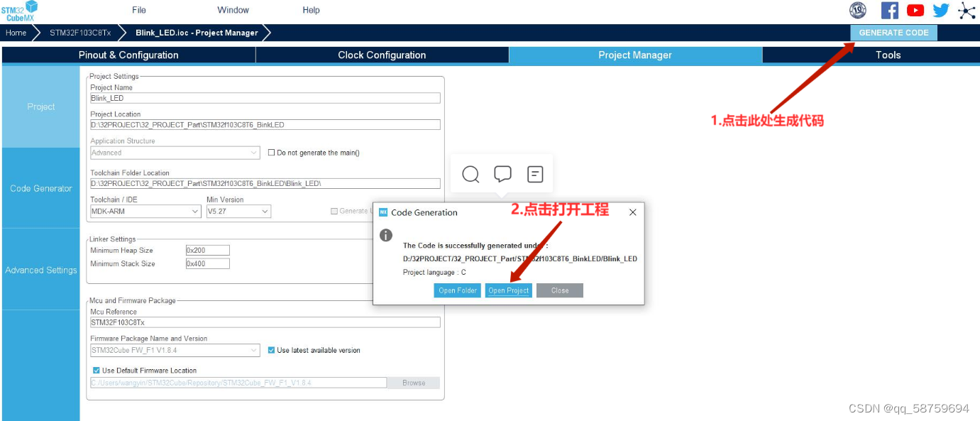This screenshot has width=980, height=421.
Task: Click the Project Location input field
Action: 265,124
